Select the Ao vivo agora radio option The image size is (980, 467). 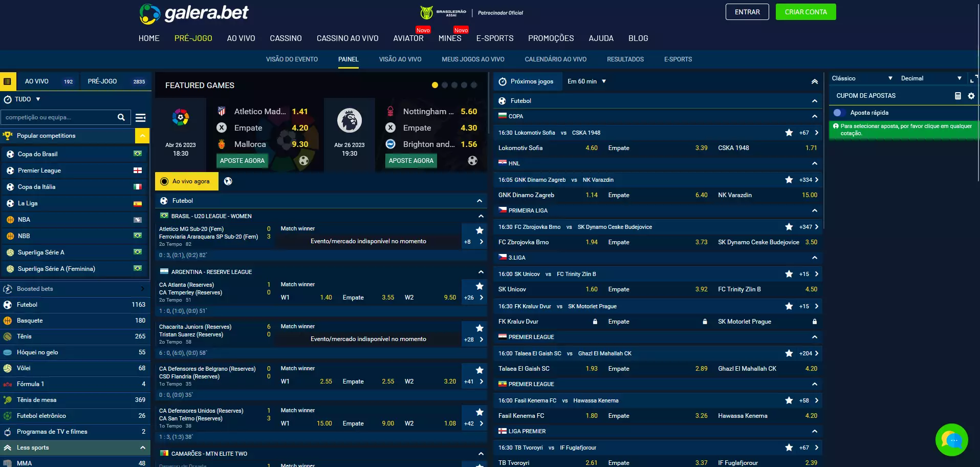coord(164,181)
